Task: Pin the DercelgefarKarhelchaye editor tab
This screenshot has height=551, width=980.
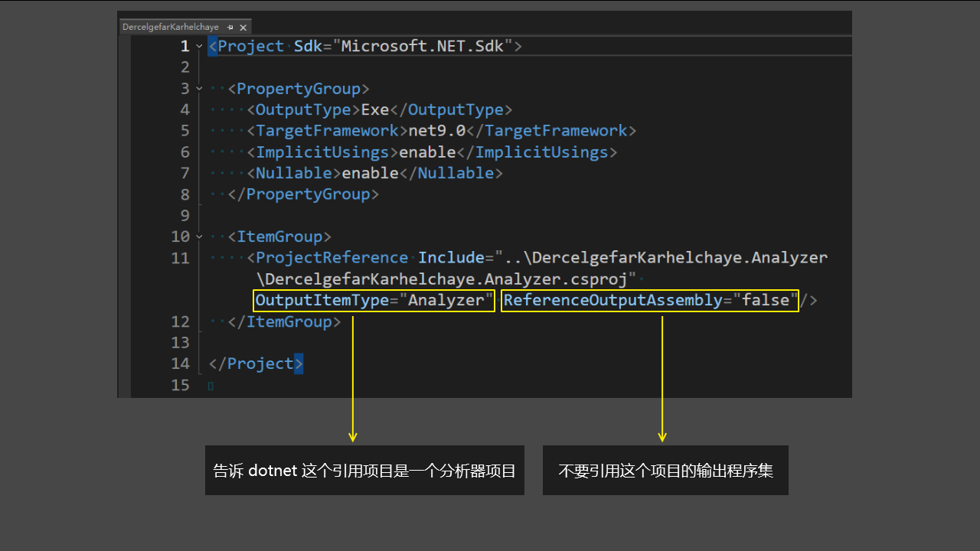Action: point(231,27)
